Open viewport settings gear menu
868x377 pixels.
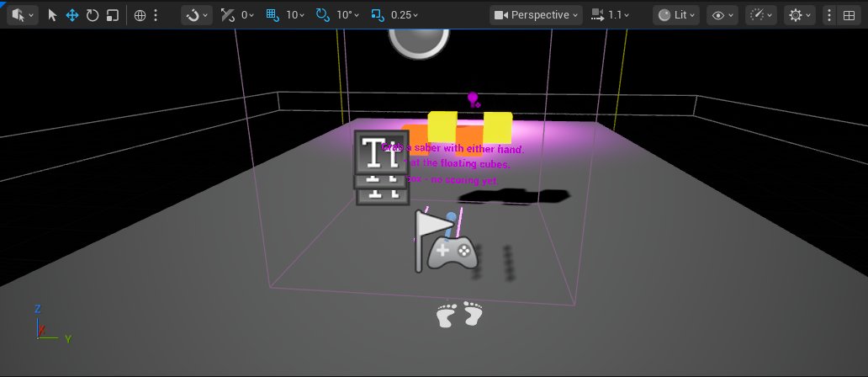pyautogui.click(x=800, y=15)
